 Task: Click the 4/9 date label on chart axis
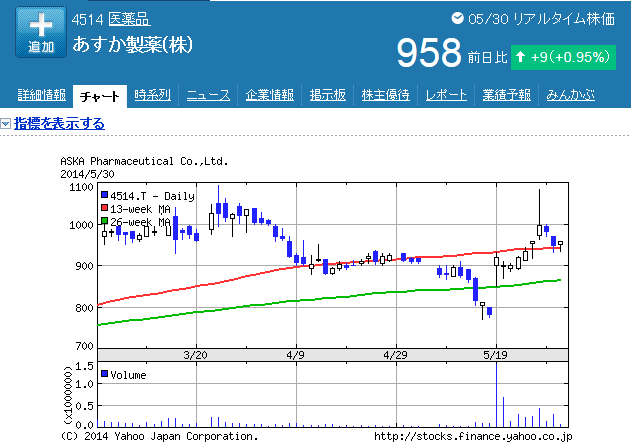(295, 355)
